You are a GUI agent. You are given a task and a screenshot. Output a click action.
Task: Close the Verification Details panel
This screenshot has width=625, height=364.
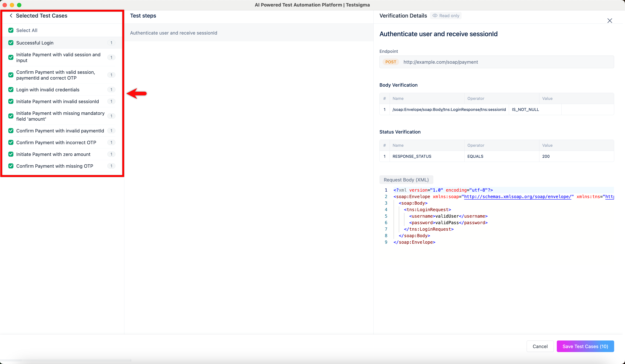[x=609, y=21]
